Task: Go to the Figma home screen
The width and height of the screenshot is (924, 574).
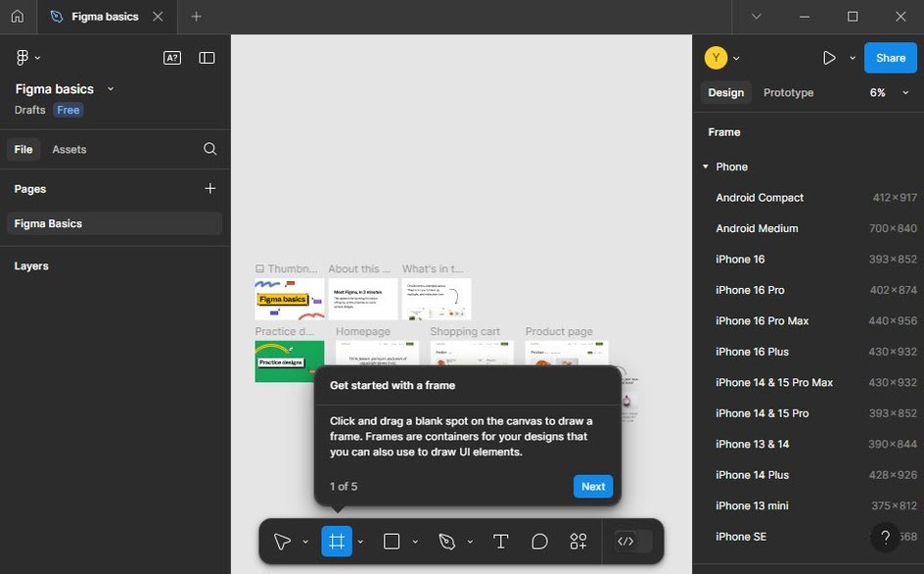Action: 18,17
